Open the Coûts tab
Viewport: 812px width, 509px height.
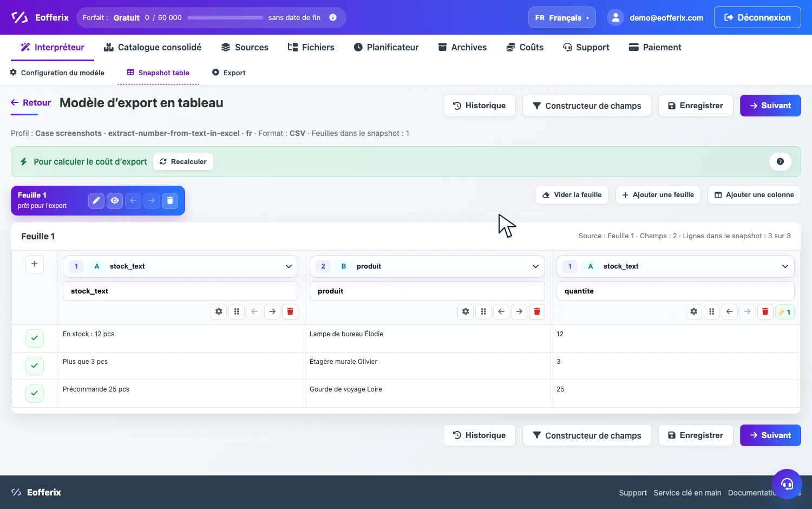click(525, 47)
